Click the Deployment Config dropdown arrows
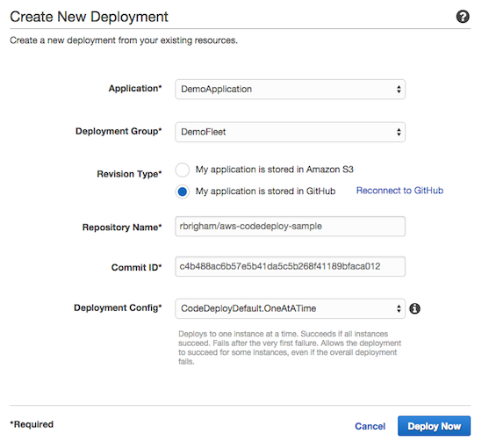The height and width of the screenshot is (448, 482). (399, 308)
